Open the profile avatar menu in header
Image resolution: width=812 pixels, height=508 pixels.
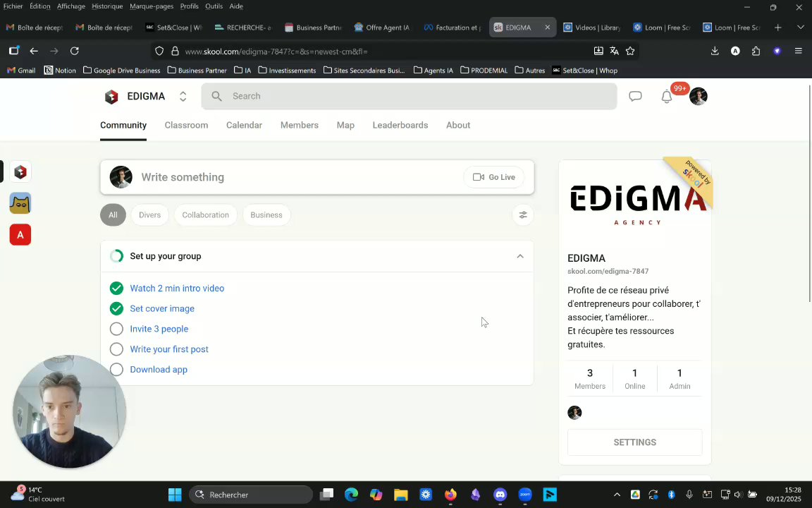pos(698,97)
